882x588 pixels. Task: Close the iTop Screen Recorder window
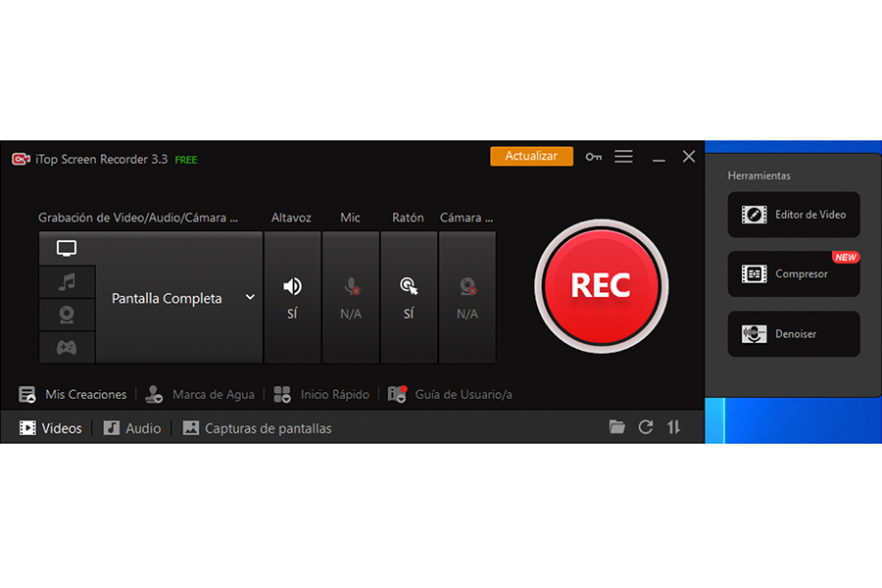pyautogui.click(x=689, y=157)
